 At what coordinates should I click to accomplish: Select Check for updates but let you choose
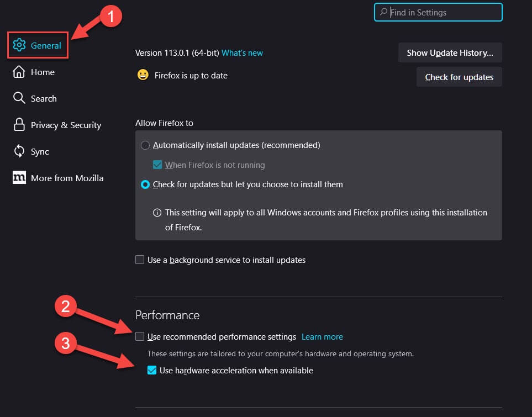click(x=145, y=184)
